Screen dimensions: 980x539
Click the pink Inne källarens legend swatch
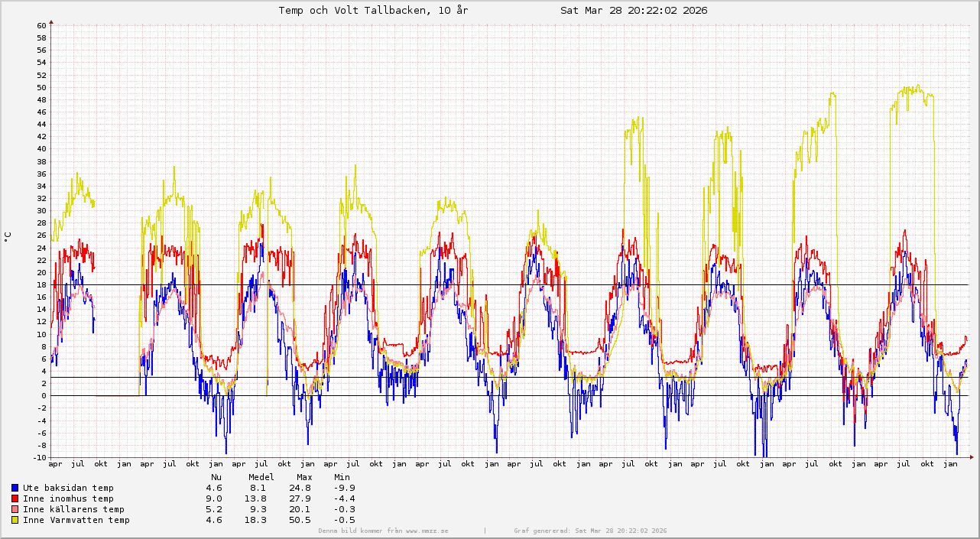[15, 509]
